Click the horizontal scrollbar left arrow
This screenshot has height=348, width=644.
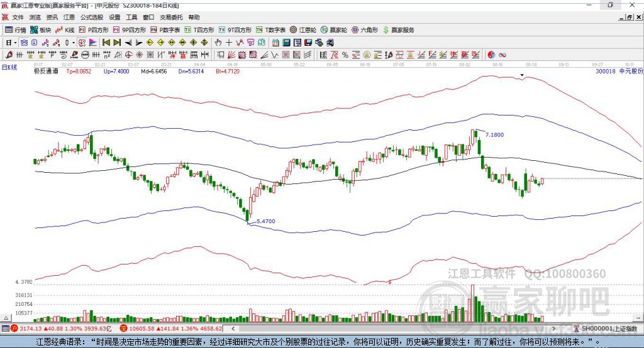pyautogui.click(x=233, y=329)
